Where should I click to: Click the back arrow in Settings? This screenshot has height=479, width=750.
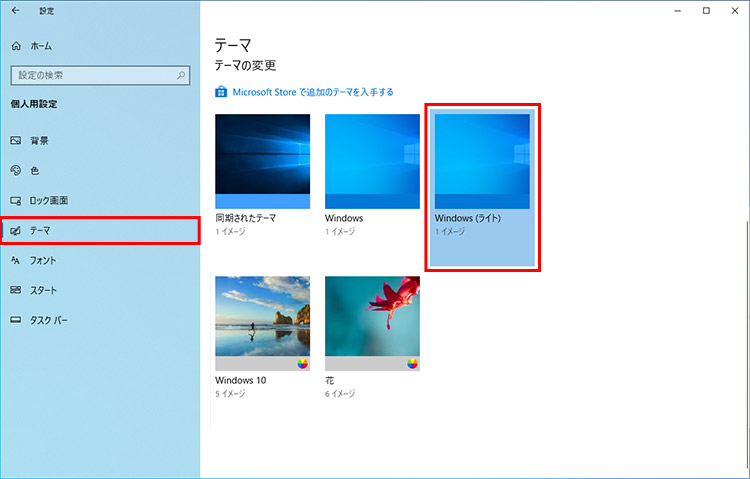pos(16,11)
